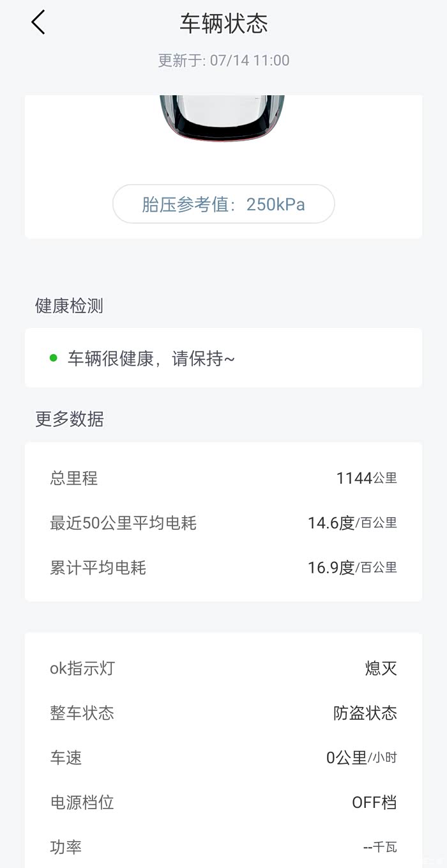Image resolution: width=447 pixels, height=868 pixels.
Task: Select the 最近50公里平均电耗 label
Action: click(123, 523)
